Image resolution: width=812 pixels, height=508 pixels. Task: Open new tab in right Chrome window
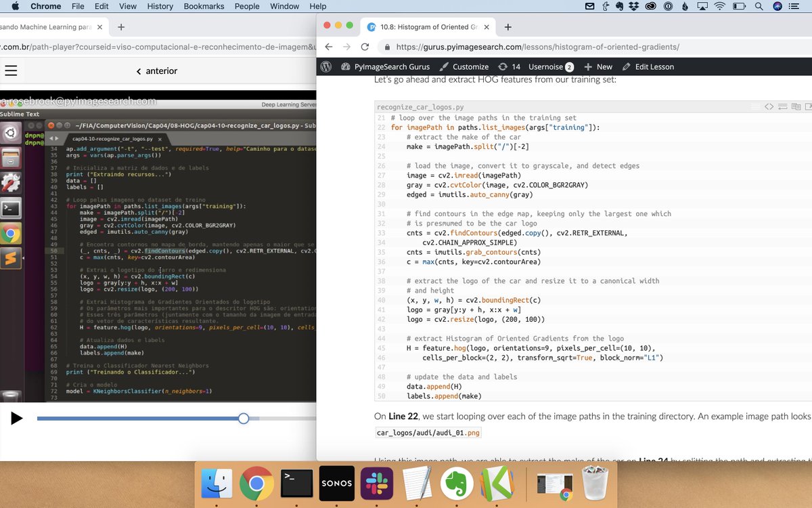click(508, 27)
